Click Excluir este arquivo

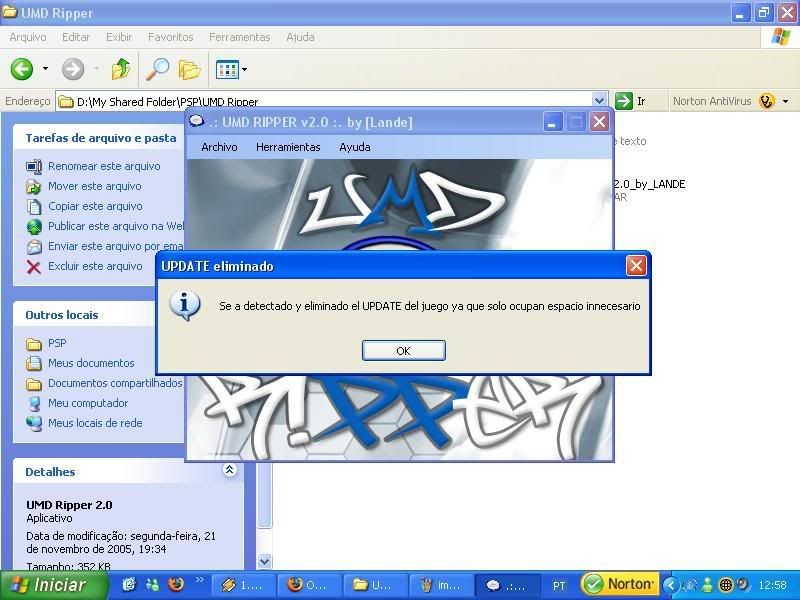(x=95, y=266)
